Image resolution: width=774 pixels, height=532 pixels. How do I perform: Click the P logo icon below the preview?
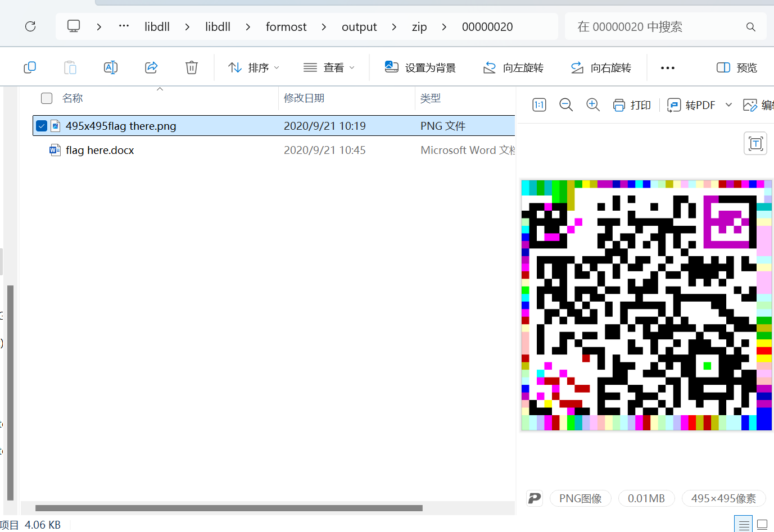[535, 498]
